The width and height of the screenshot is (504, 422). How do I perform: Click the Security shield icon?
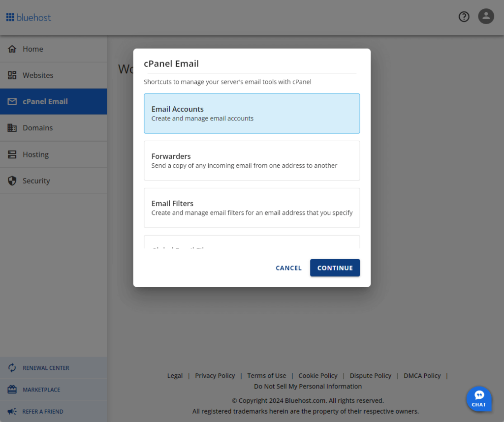click(12, 181)
